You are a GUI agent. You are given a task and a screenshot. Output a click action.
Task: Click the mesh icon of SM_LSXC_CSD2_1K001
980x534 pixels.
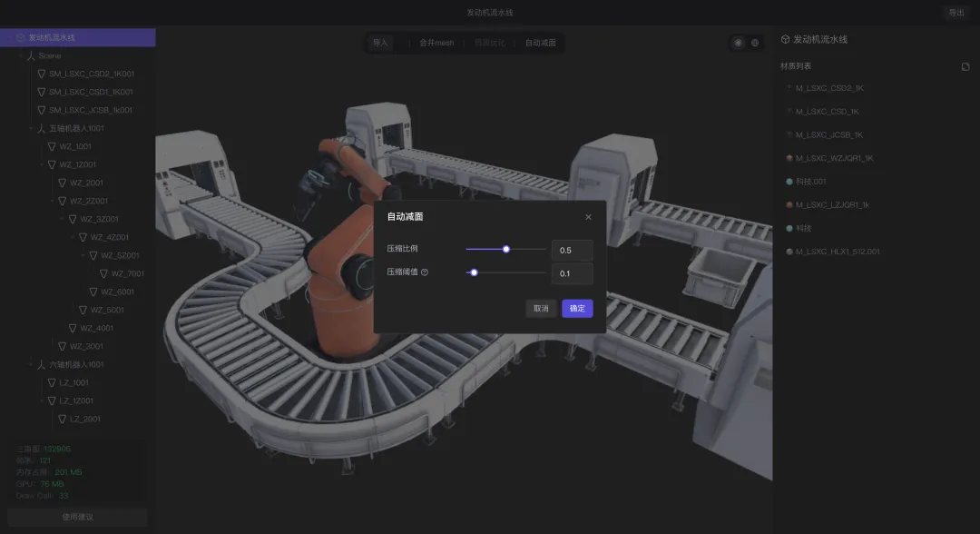[41, 74]
